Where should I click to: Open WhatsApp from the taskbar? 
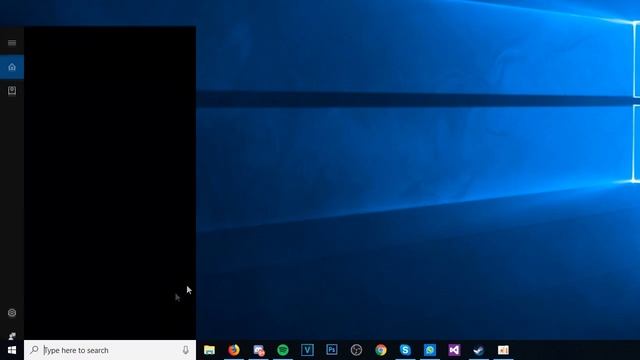click(x=430, y=350)
